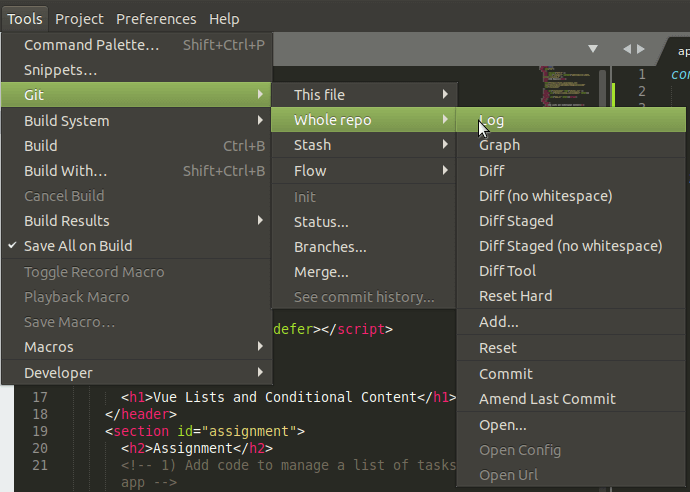The width and height of the screenshot is (690, 492).
Task: Select Graph in Whole repo submenu
Action: (571, 145)
